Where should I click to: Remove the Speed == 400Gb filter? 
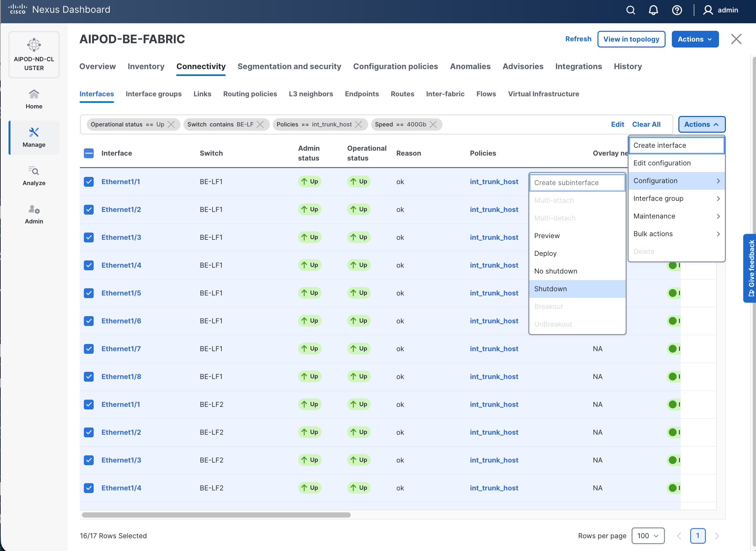coord(434,124)
